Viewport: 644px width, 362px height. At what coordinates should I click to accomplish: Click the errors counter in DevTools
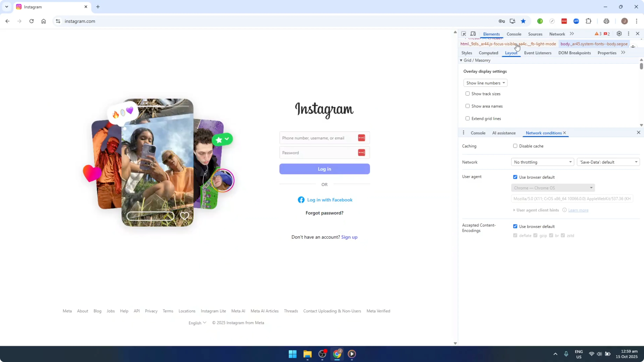pos(607,34)
